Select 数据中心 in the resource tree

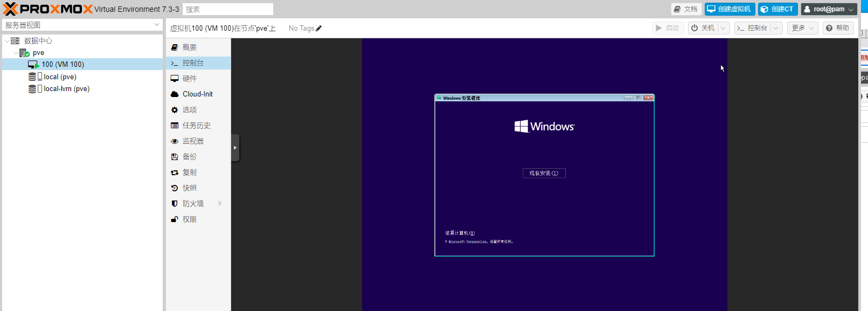tap(38, 41)
